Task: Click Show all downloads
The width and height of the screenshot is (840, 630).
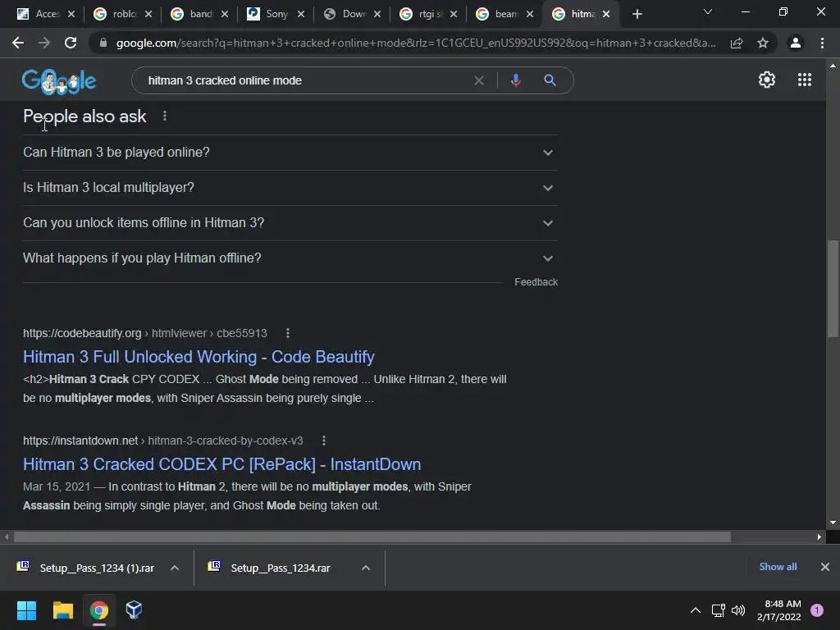Action: pos(778,567)
